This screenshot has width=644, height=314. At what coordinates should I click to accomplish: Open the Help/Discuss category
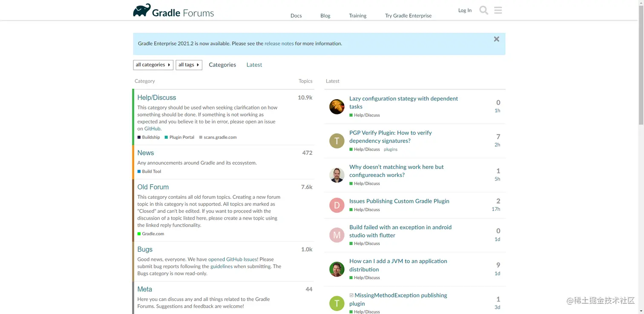(x=157, y=97)
